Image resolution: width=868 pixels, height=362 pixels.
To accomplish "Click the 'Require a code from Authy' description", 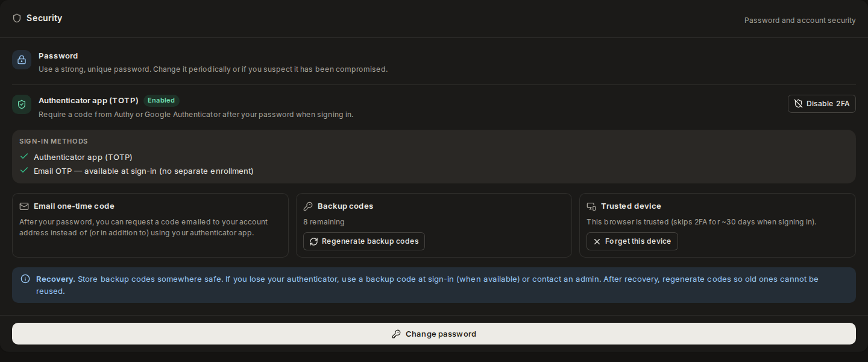I will pos(196,115).
